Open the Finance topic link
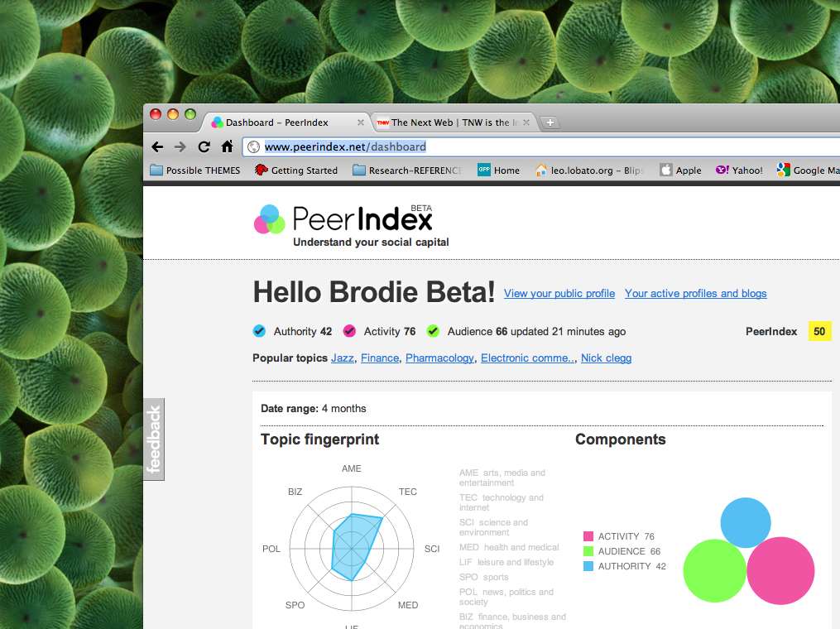 tap(380, 358)
